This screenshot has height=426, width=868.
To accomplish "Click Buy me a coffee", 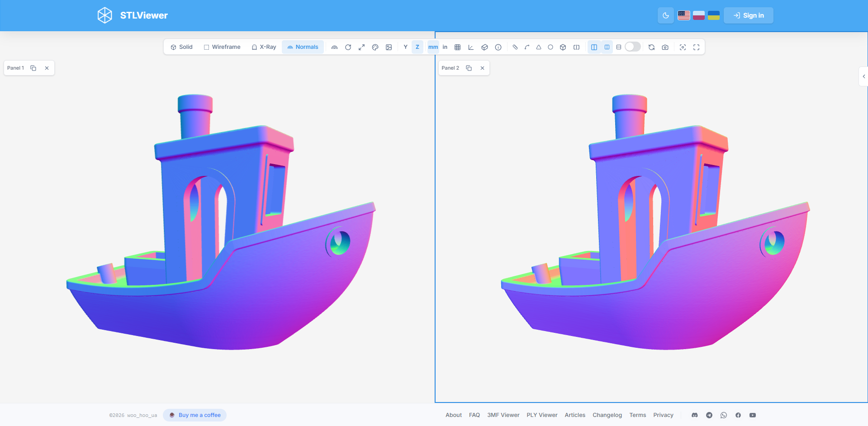I will (195, 415).
